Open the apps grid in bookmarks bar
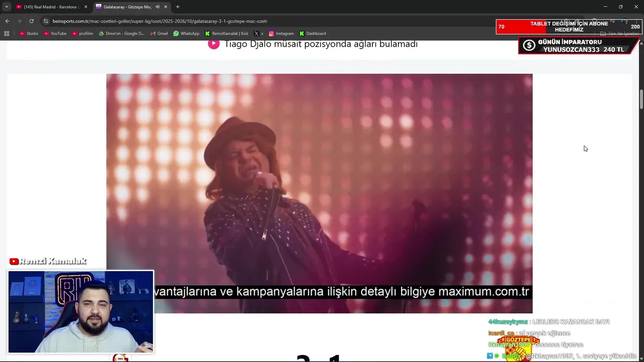 coord(7,33)
